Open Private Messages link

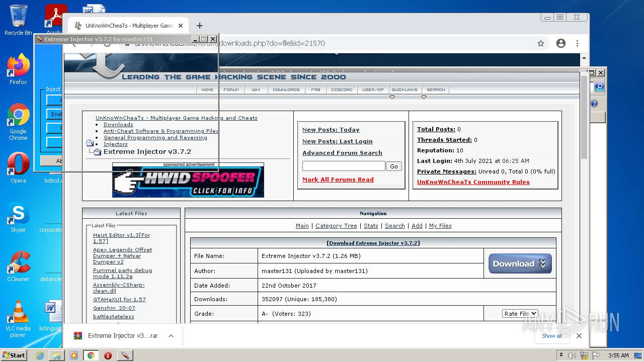coord(446,171)
